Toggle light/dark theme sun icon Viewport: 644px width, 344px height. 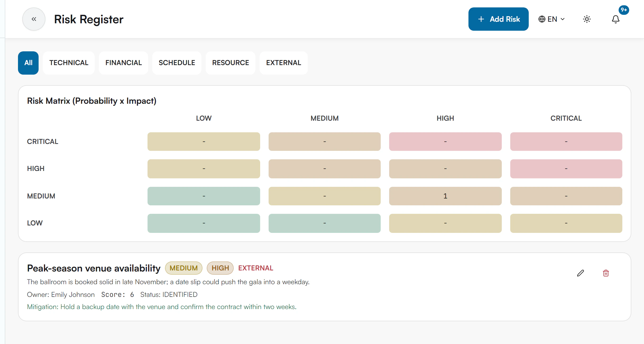pos(587,19)
